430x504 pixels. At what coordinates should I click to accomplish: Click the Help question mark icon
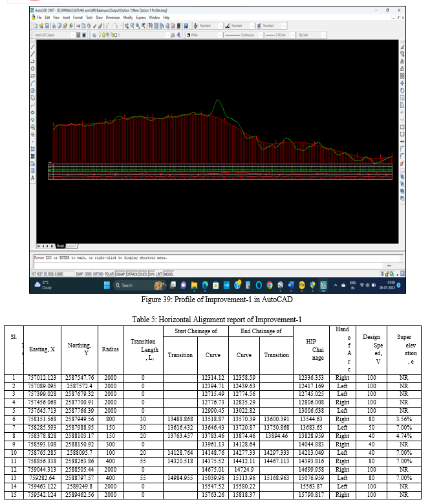click(x=186, y=26)
